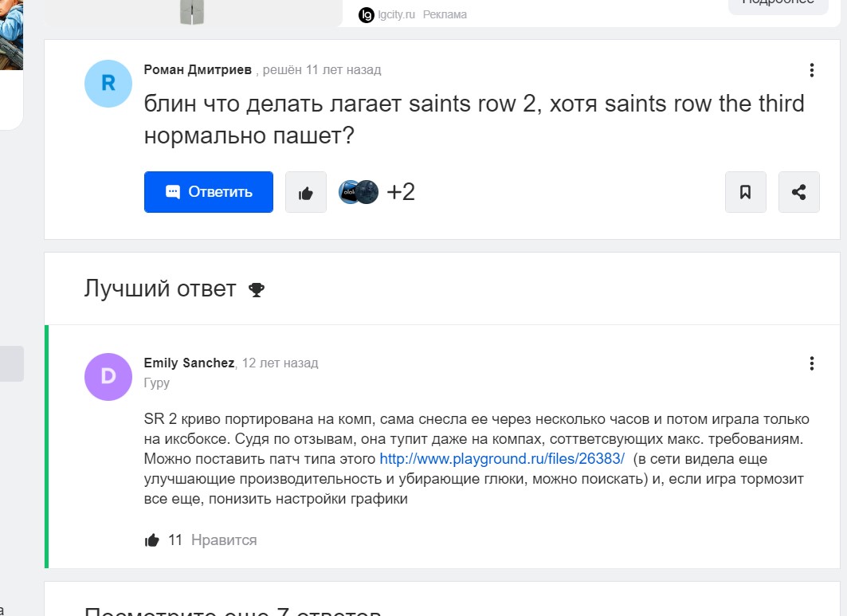Image resolution: width=847 pixels, height=616 pixels.
Task: Click the product image in the ad
Action: pos(192,12)
